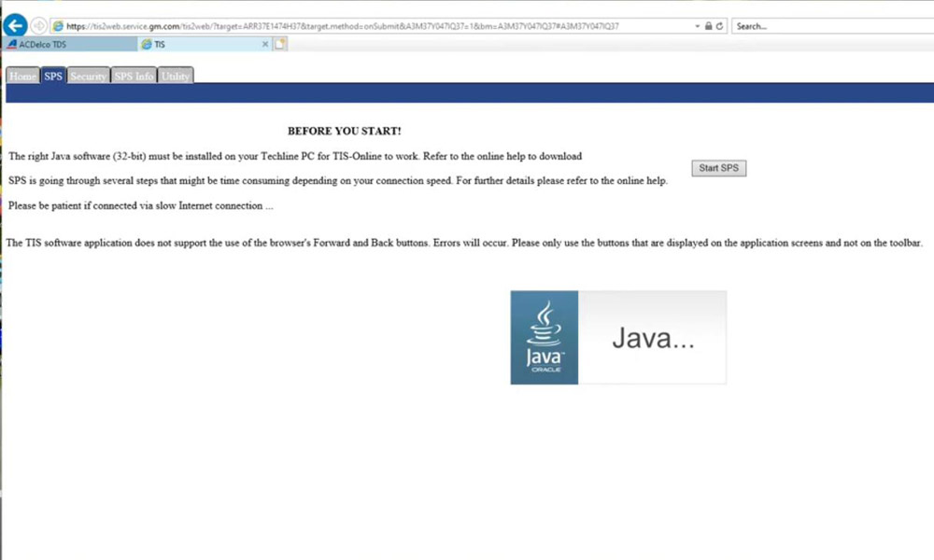Click the lock security icon in address bar
Viewport: 934px width, 560px height.
pyautogui.click(x=709, y=26)
